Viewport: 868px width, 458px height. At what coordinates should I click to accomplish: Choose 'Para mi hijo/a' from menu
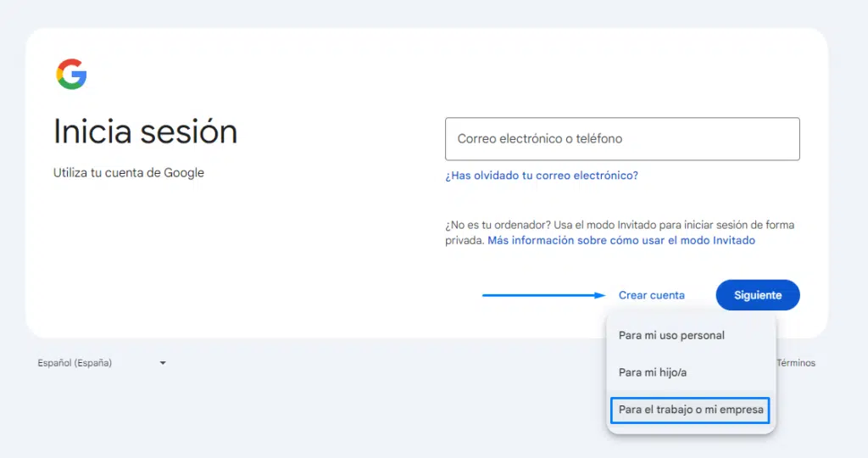[x=652, y=371]
